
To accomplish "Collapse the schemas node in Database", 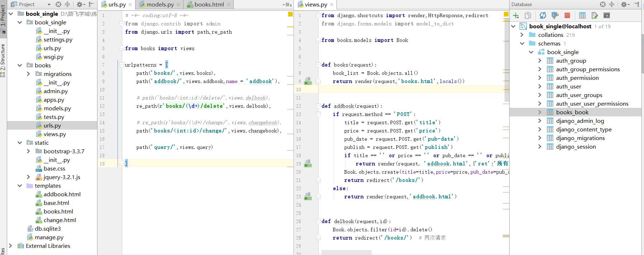I will click(522, 43).
